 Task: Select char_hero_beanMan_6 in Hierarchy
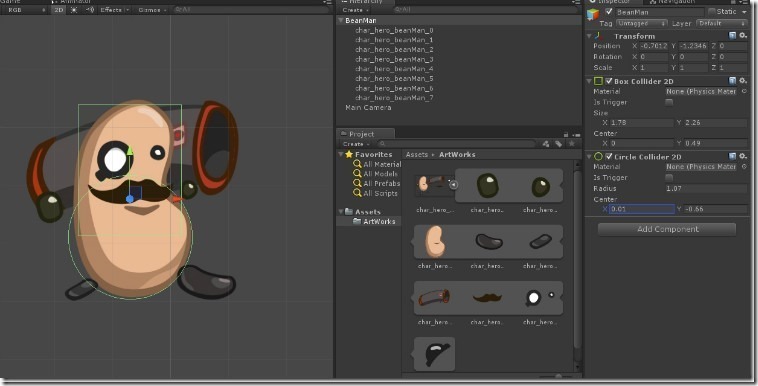click(x=394, y=88)
